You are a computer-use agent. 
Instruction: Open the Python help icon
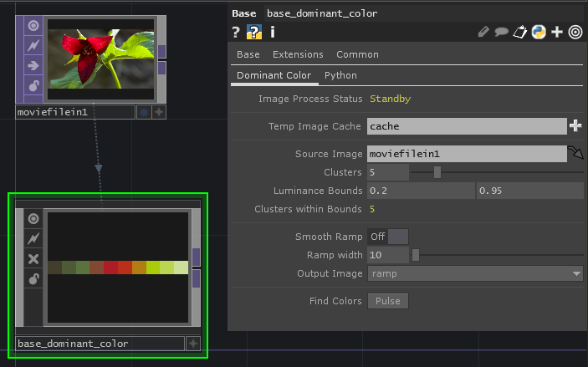(x=254, y=33)
